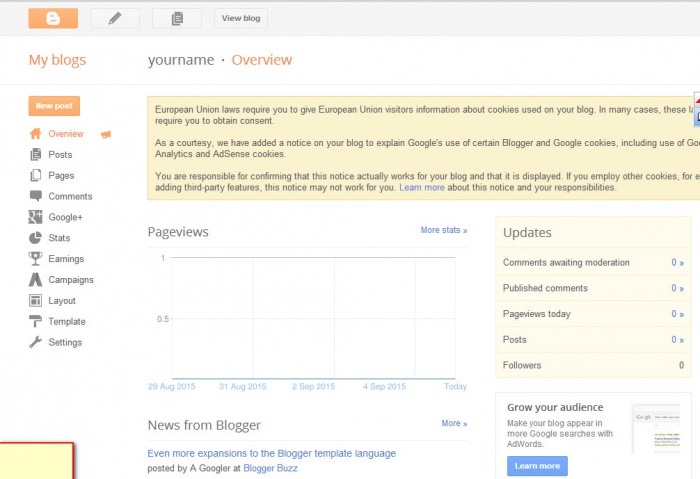The height and width of the screenshot is (479, 700).
Task: Select Layout from the sidebar menu
Action: click(61, 301)
